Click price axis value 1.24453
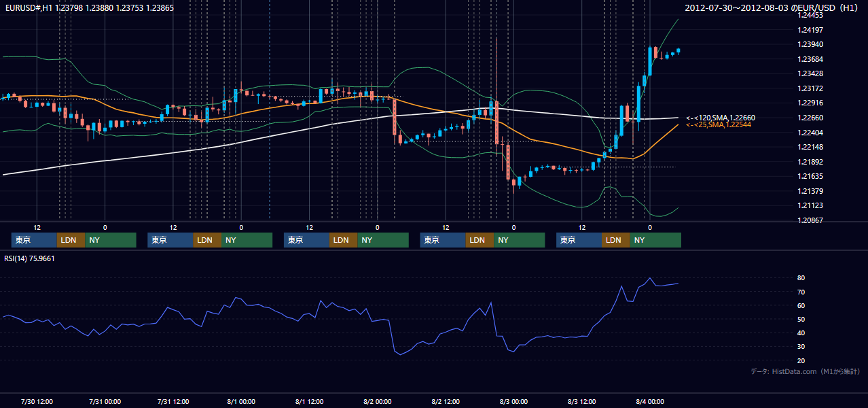 [810, 15]
